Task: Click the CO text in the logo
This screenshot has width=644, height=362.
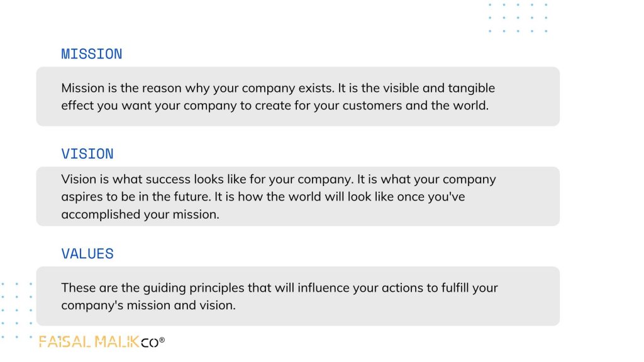Action: point(150,343)
